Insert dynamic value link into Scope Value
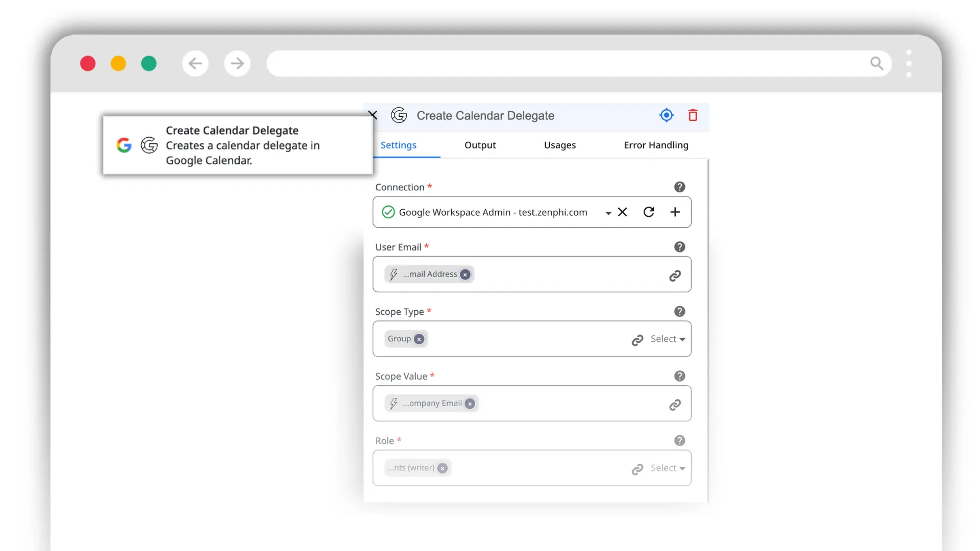This screenshot has width=980, height=551. point(675,404)
